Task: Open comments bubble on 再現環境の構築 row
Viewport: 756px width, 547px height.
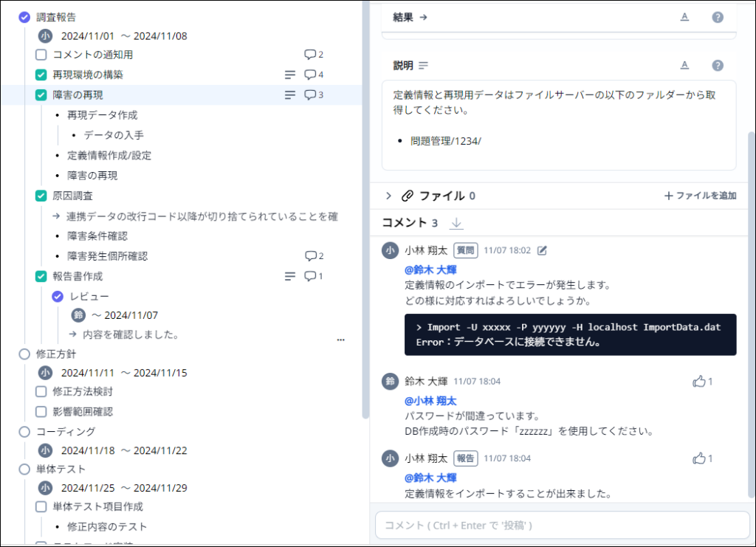Action: pos(313,75)
